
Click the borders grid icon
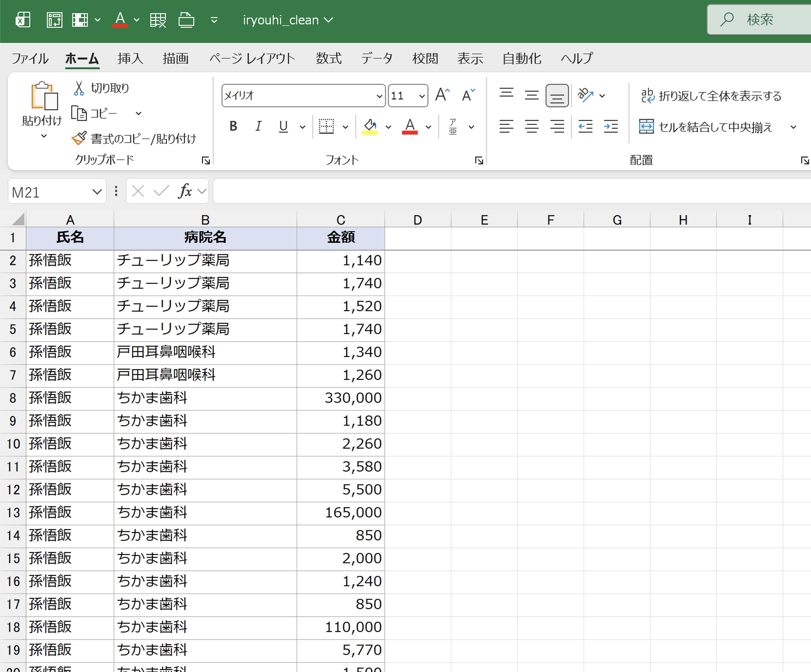tap(326, 127)
